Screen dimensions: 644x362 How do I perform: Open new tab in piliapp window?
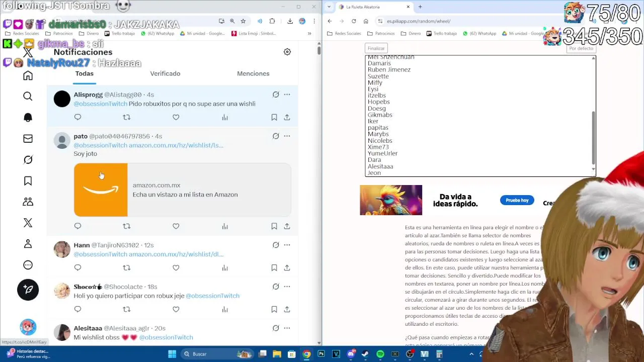pyautogui.click(x=420, y=7)
